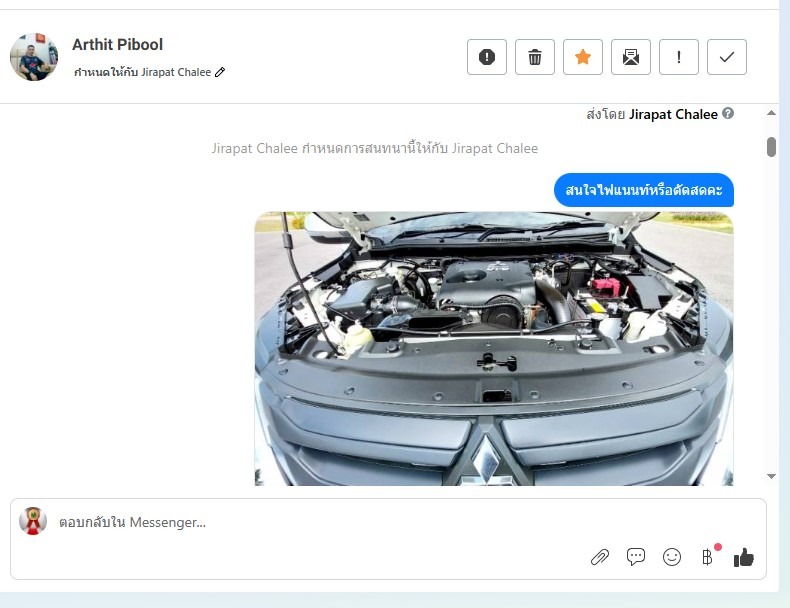Mark conversation as spam with exclamation icon

(x=487, y=57)
